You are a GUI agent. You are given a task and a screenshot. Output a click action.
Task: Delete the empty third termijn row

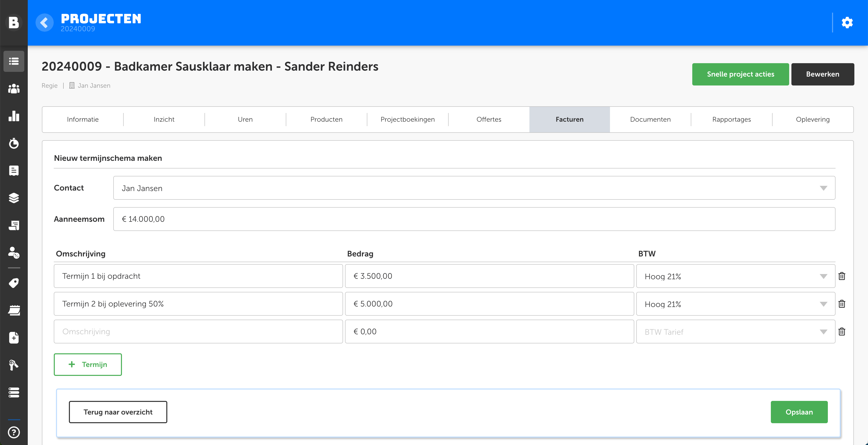click(842, 332)
